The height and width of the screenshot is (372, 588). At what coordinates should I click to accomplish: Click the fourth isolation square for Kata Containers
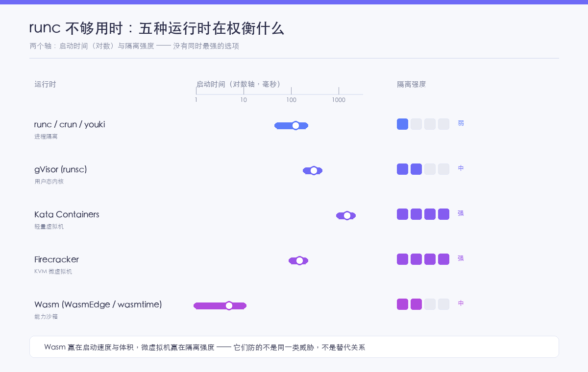443,214
